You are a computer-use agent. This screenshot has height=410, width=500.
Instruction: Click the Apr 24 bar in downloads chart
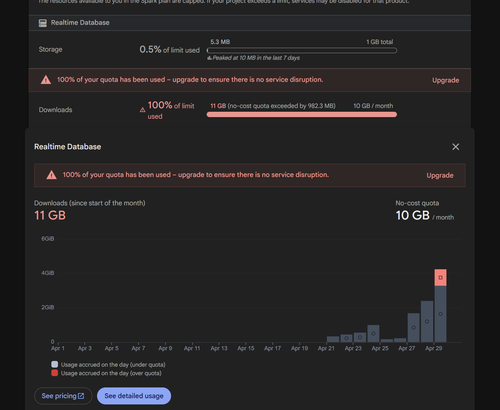tap(373, 333)
